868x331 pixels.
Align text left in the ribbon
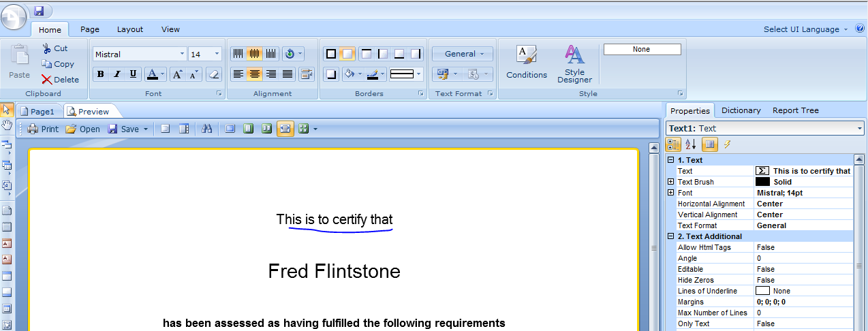[238, 74]
